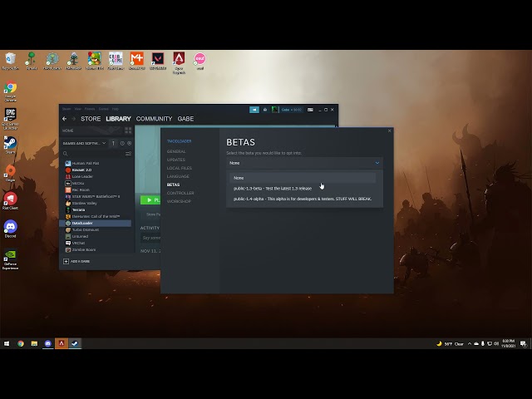Click Windows Start button on taskbar
This screenshot has width=532, height=399.
7,343
